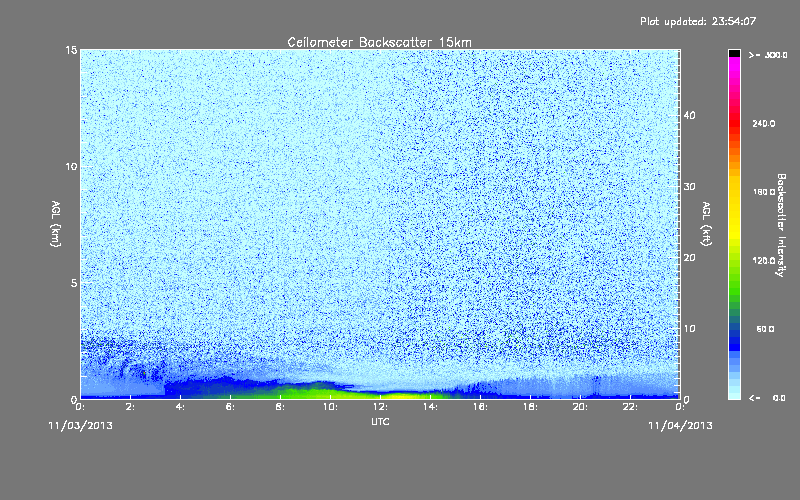Click the '6:' hour tick on time axis
The width and height of the screenshot is (800, 500).
pyautogui.click(x=231, y=407)
